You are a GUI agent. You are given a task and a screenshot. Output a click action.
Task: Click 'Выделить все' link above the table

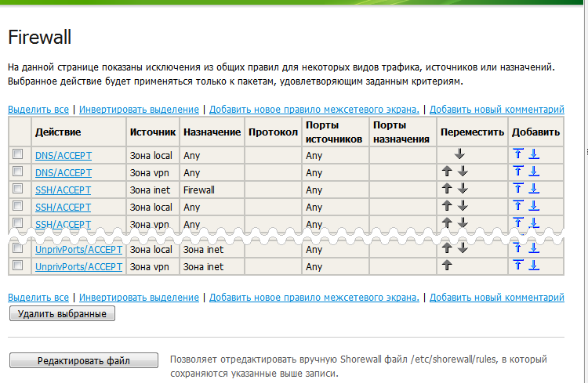38,110
